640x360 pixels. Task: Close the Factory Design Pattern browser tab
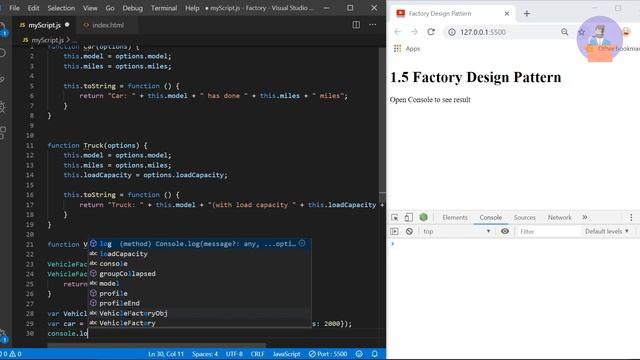(507, 13)
